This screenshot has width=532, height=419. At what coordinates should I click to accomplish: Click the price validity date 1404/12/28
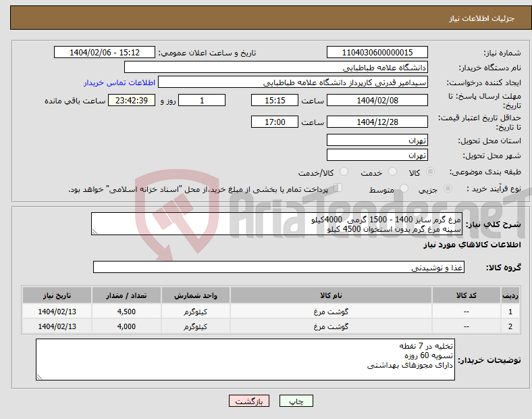[x=377, y=122]
